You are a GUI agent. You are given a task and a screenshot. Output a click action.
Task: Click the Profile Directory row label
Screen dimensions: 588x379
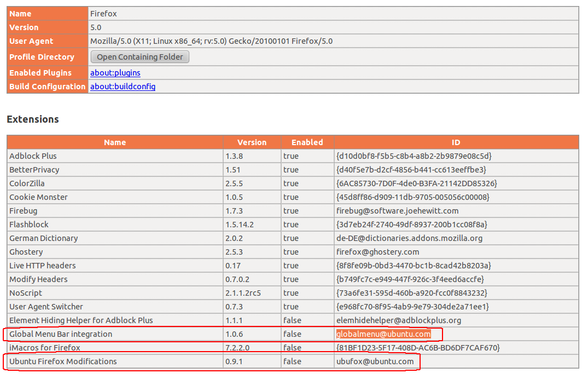(42, 57)
